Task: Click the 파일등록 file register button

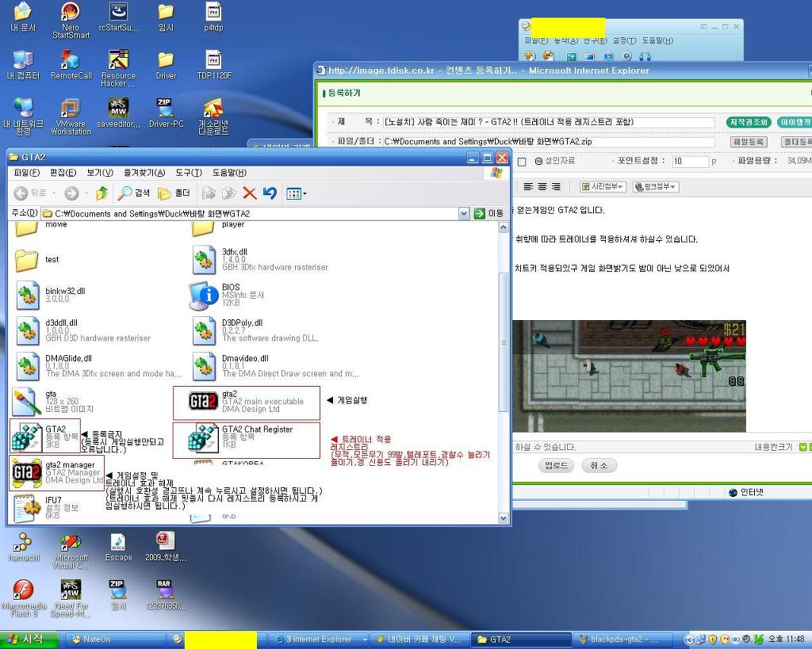Action: click(x=748, y=142)
